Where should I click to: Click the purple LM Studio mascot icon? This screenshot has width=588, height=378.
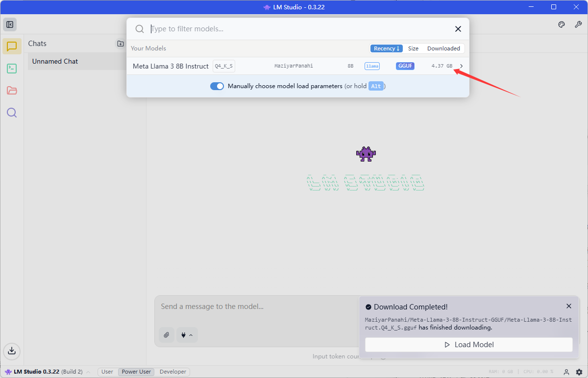coord(366,154)
